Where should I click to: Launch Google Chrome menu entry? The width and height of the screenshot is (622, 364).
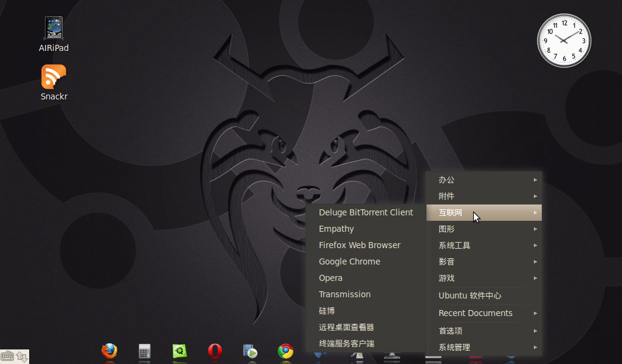[x=366, y=262]
